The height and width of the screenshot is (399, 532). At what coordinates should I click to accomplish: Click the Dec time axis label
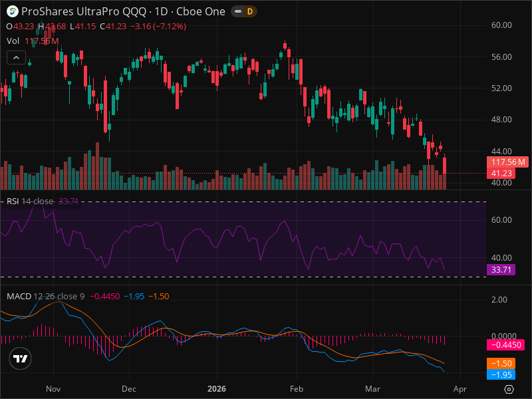pos(129,389)
